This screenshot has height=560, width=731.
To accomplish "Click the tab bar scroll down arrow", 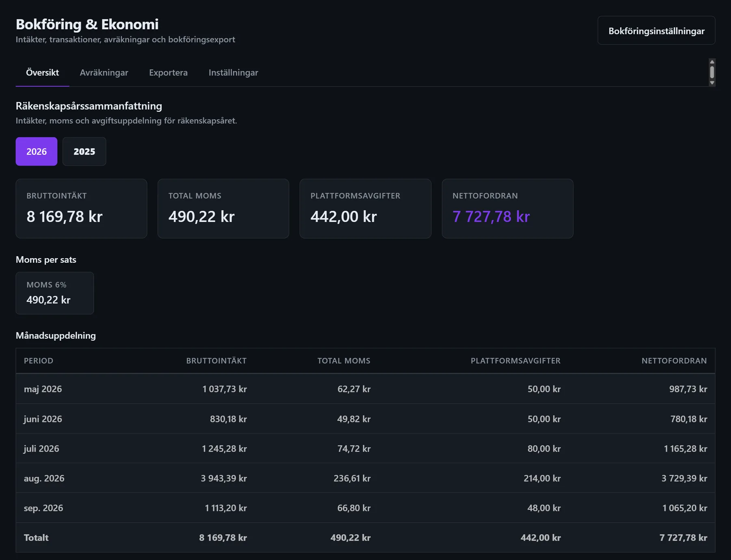I will pos(712,83).
